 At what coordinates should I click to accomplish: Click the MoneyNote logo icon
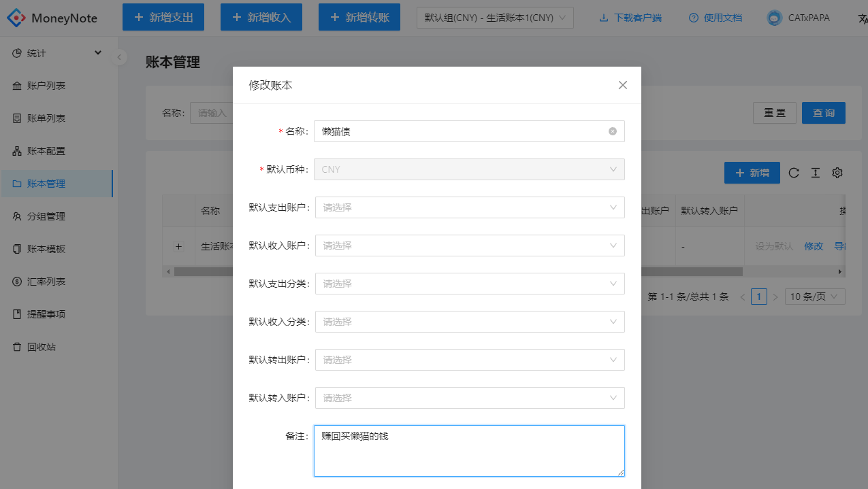[16, 18]
